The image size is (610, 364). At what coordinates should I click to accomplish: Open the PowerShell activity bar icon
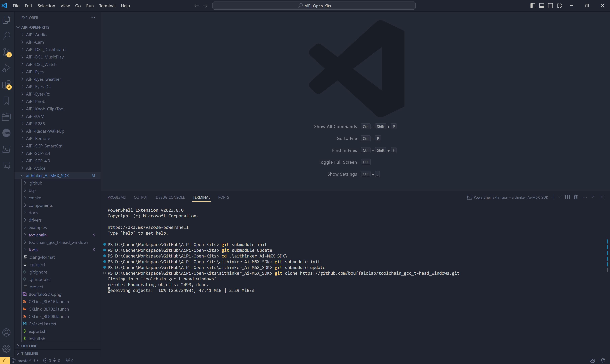[6, 149]
